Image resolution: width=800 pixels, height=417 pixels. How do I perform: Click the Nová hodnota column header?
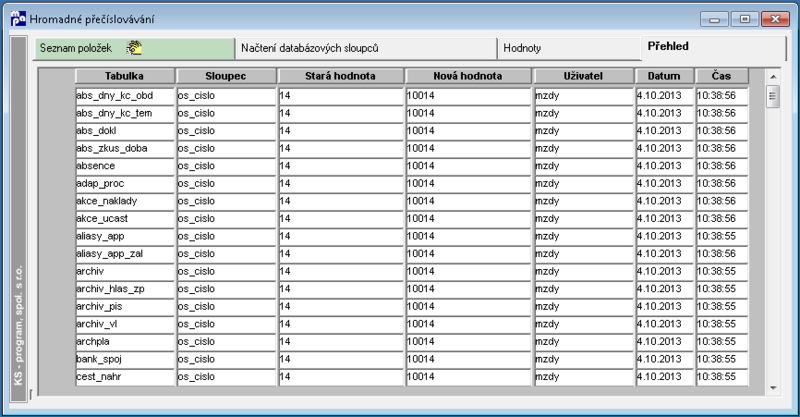coord(468,76)
